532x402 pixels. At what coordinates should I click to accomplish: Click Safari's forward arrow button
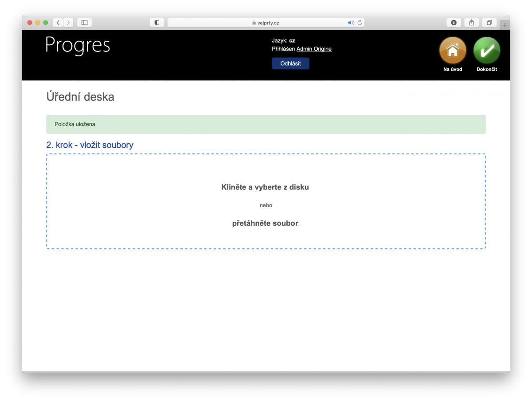click(x=68, y=23)
